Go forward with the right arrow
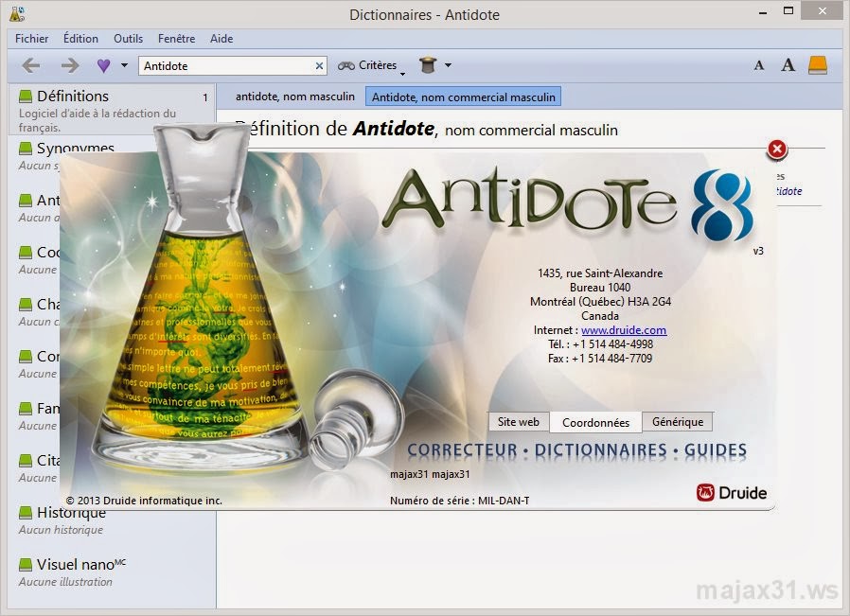 coord(70,66)
